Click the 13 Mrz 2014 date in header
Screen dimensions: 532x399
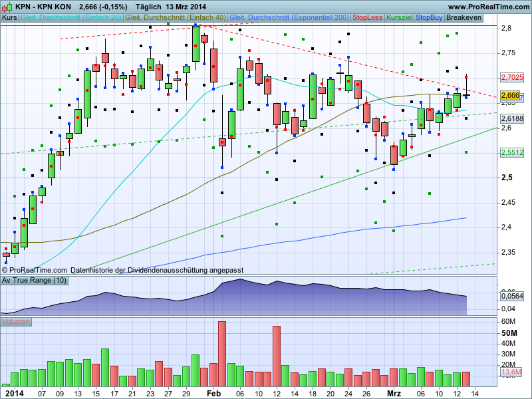[186, 7]
